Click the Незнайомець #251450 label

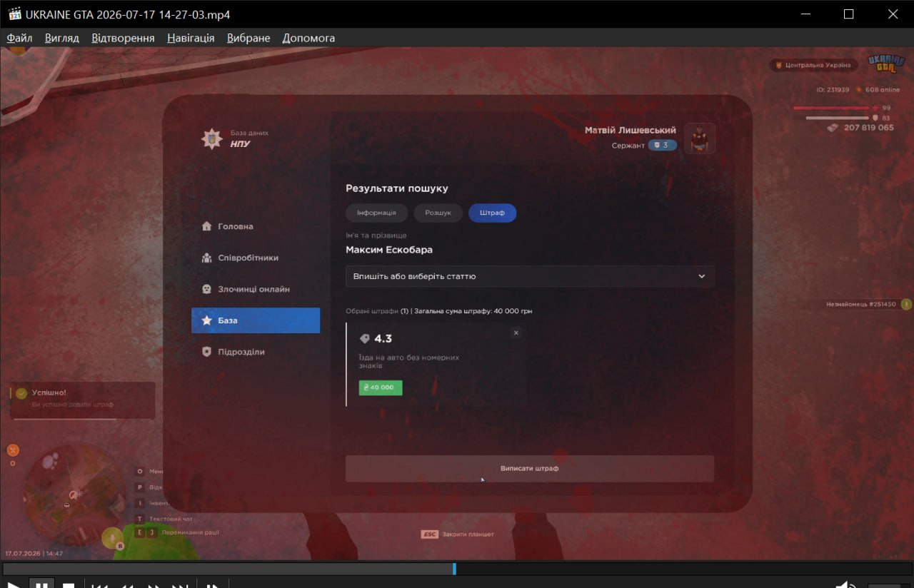click(861, 304)
